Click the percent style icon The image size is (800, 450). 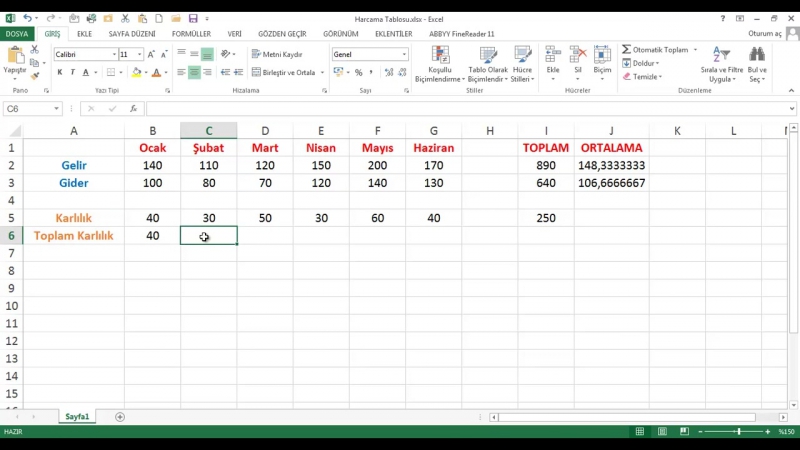(x=359, y=72)
